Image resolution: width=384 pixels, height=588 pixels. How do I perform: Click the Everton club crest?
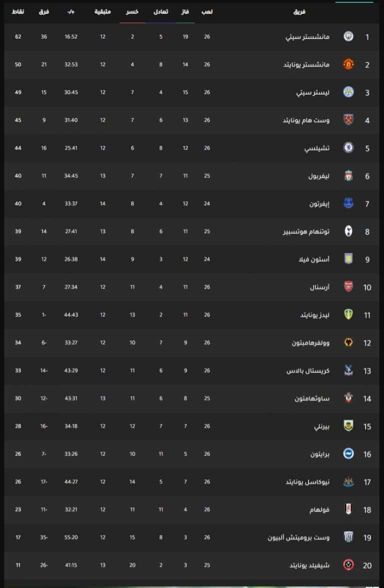348,203
